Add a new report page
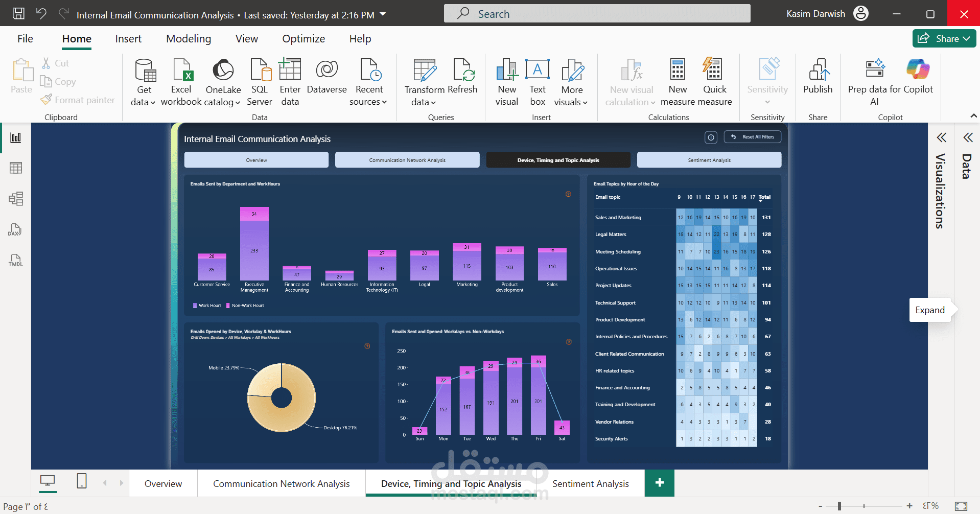This screenshot has height=514, width=980. tap(660, 483)
